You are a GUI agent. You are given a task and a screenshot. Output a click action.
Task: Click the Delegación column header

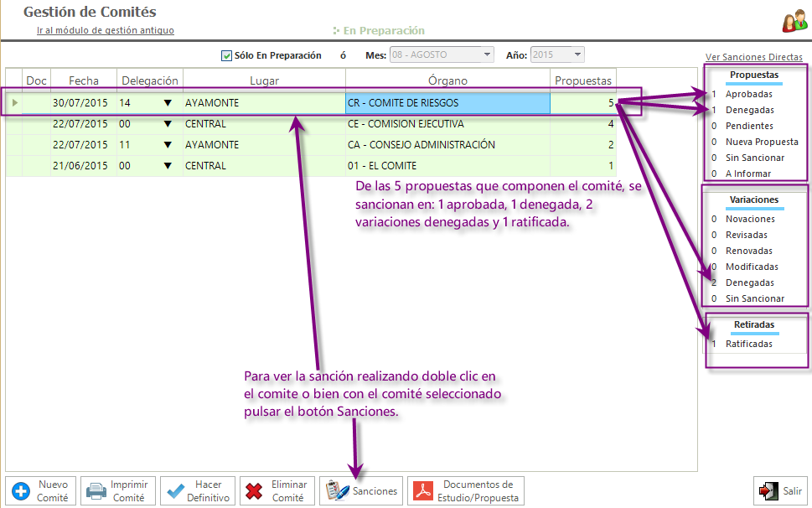coord(150,80)
